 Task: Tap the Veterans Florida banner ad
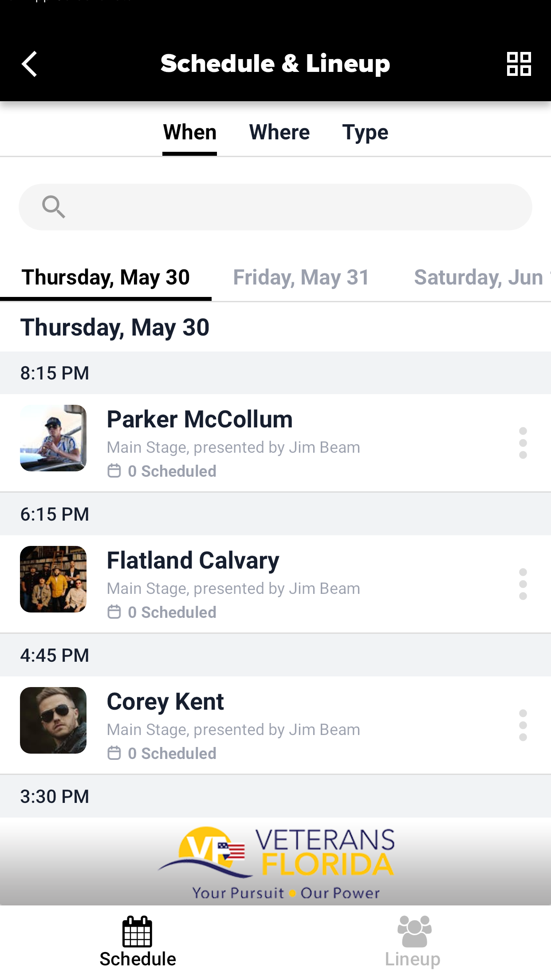275,861
